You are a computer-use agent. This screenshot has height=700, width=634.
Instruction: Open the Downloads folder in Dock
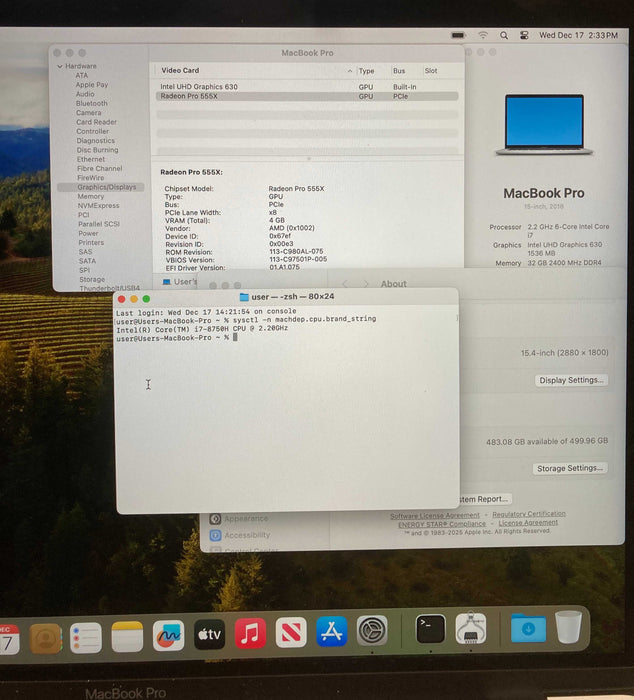click(x=528, y=628)
